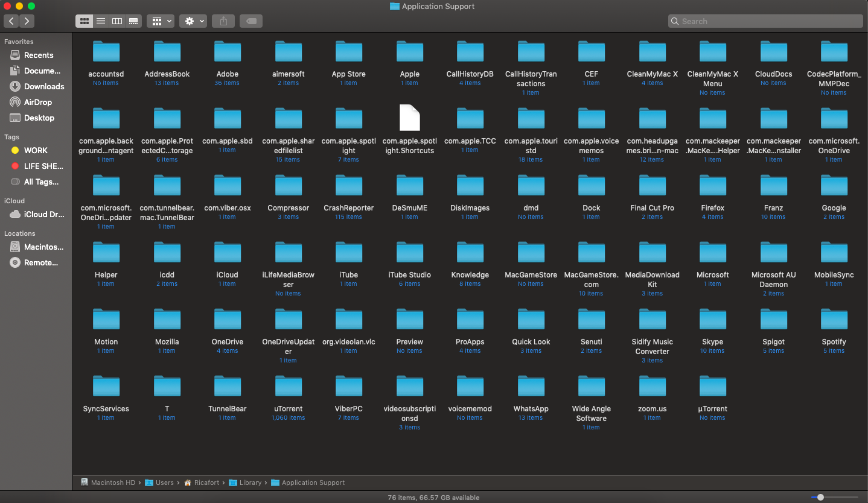Image resolution: width=868 pixels, height=503 pixels.
Task: Click Library in the path bar
Action: point(245,482)
